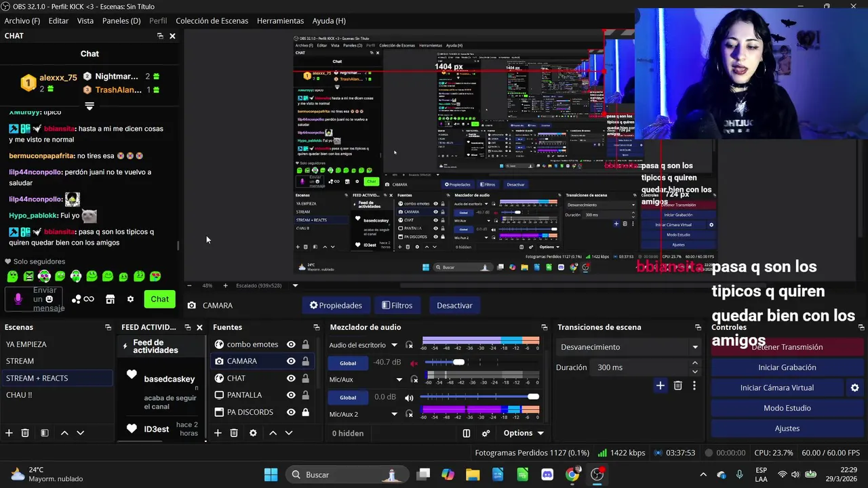Open chat settings gear
The height and width of the screenshot is (488, 868).
point(130,299)
